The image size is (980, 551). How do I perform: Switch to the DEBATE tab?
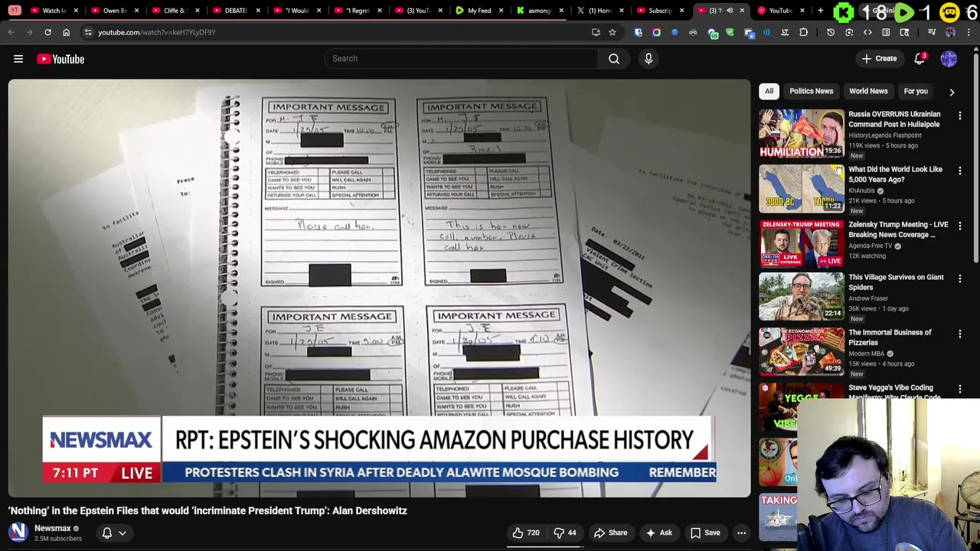(x=236, y=10)
